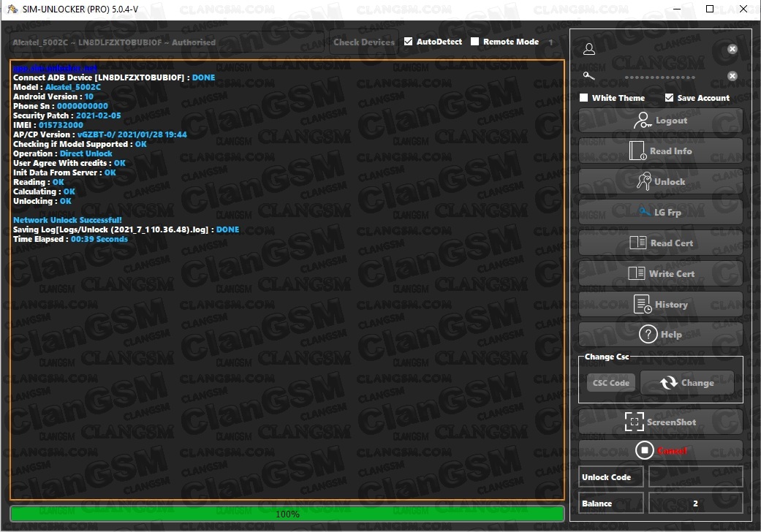Minimize the SIM-UNLOCKER window

point(677,9)
